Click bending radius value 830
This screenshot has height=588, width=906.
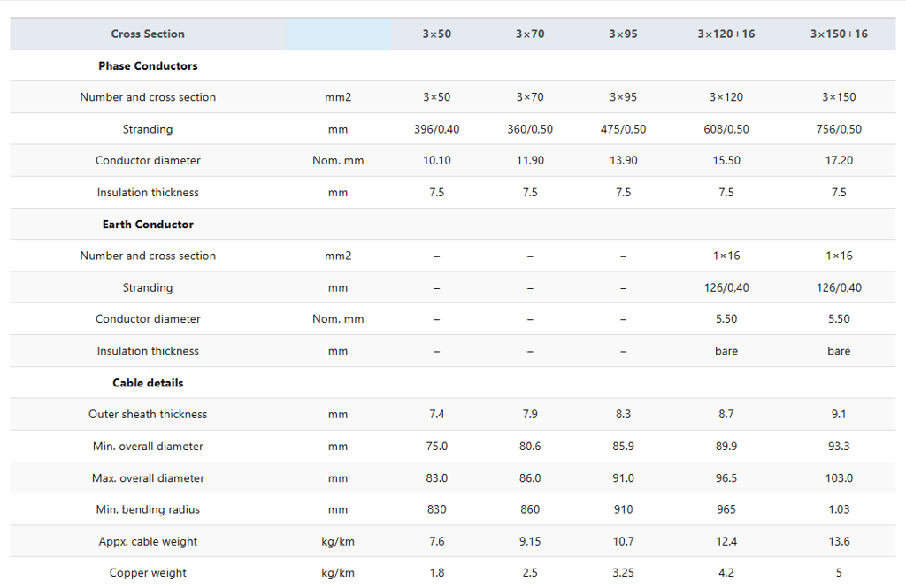(x=437, y=509)
